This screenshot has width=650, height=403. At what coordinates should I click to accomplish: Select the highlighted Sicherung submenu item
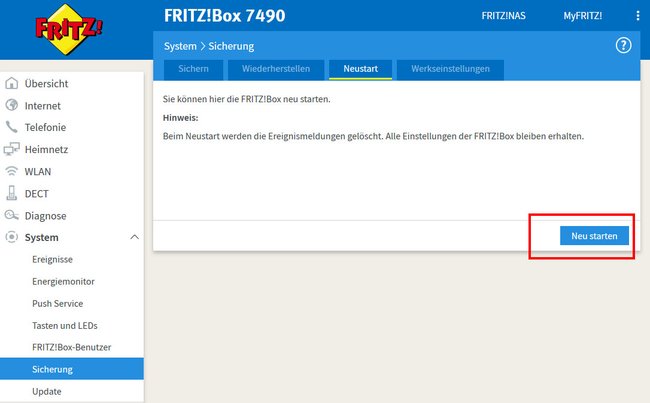pos(72,369)
